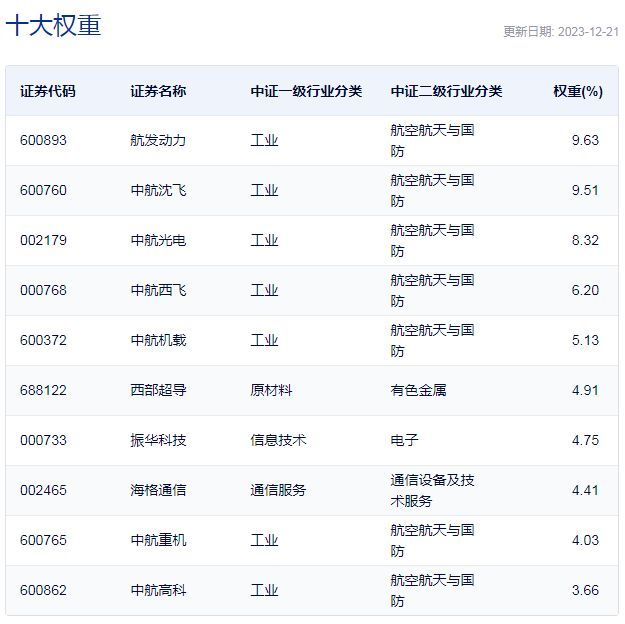Click weight value 6.20
Screen dimensions: 625x624
click(x=585, y=290)
